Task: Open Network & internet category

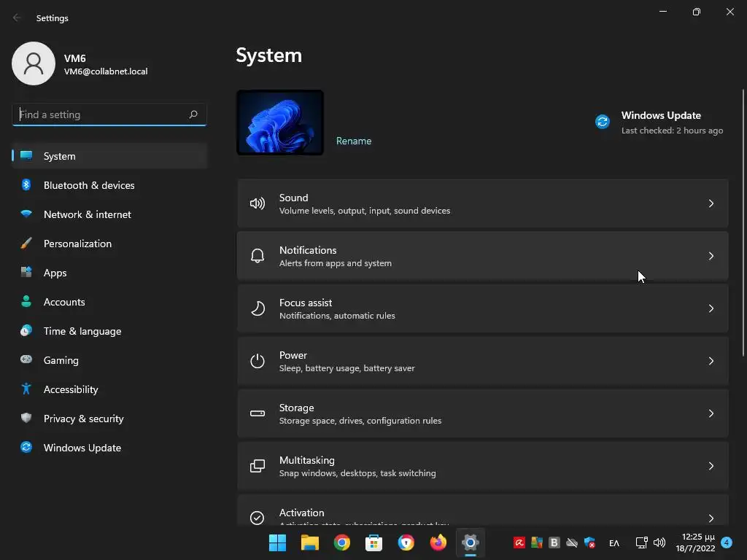Action: click(x=109, y=214)
